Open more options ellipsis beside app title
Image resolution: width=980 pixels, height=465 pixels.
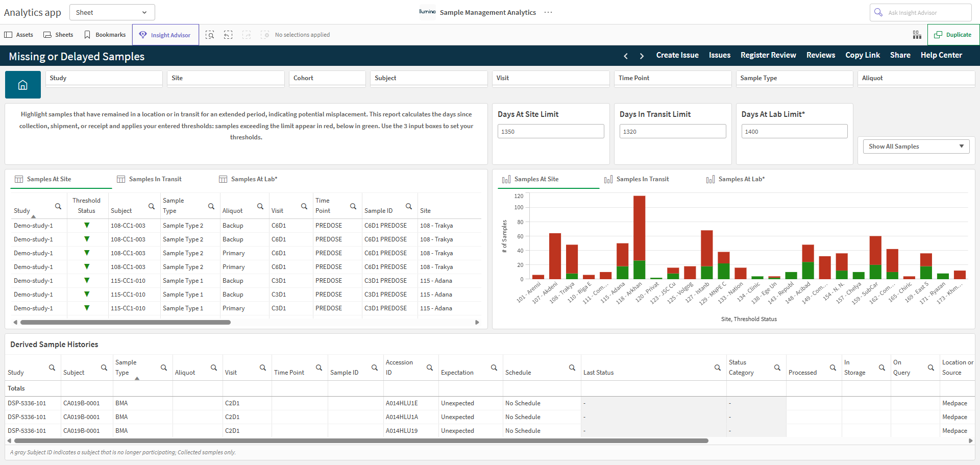point(548,12)
